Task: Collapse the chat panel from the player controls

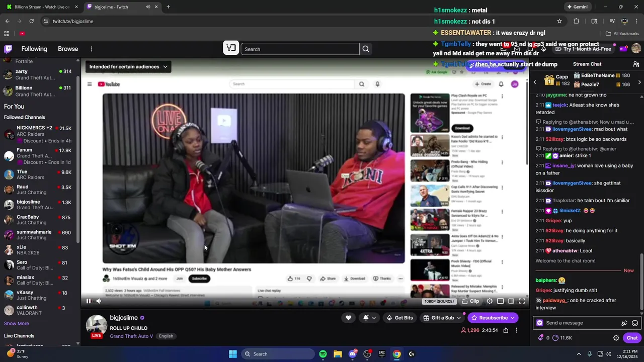Action: pos(511,301)
